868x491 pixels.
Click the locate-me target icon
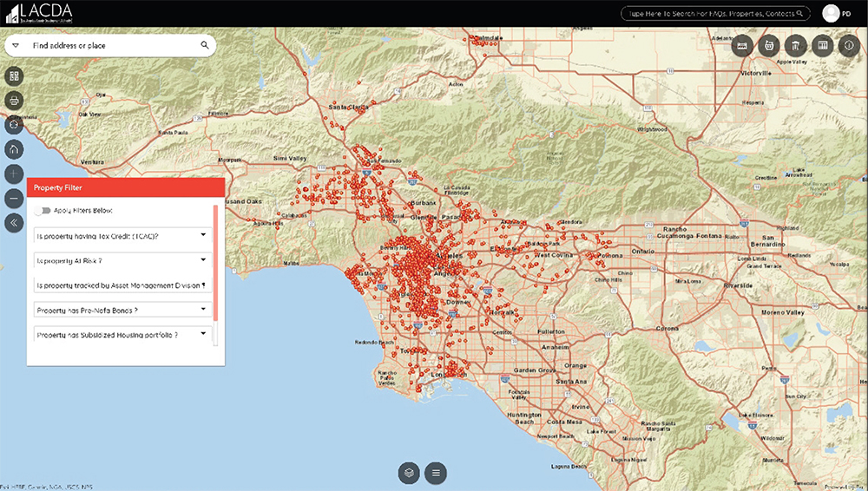tap(15, 125)
